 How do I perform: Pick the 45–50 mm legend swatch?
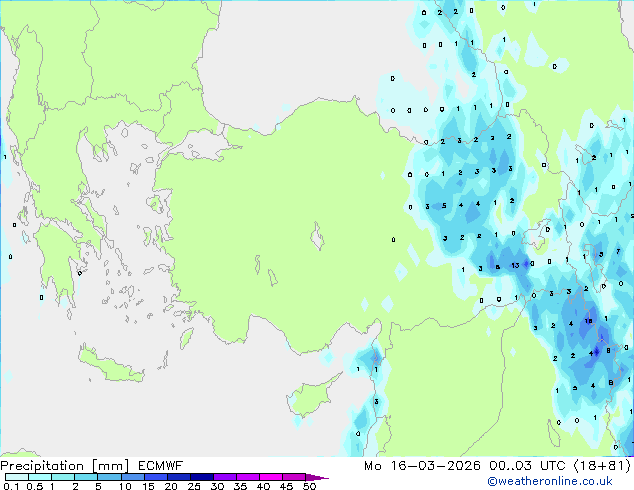(294, 477)
